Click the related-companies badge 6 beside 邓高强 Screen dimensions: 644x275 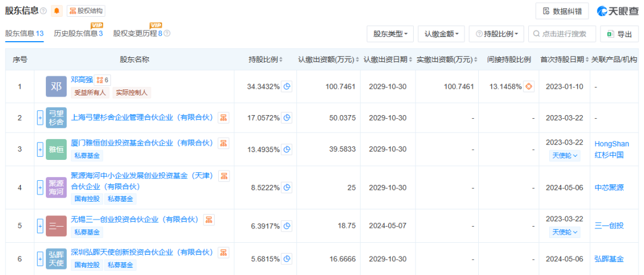click(103, 80)
